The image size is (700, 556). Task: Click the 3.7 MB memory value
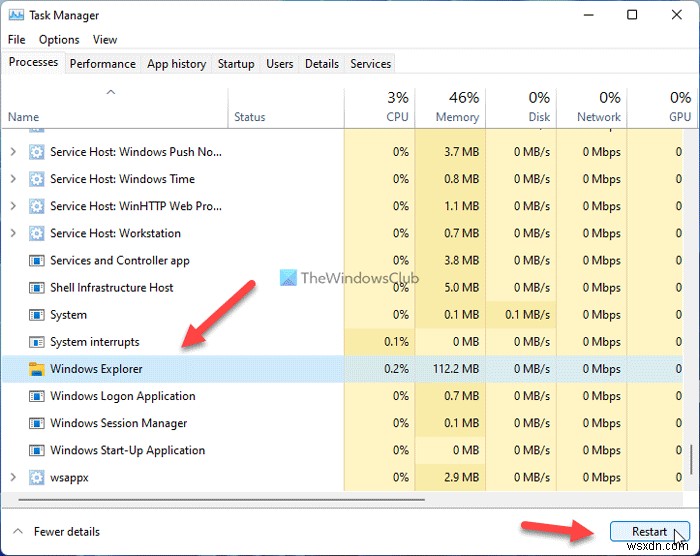point(461,152)
